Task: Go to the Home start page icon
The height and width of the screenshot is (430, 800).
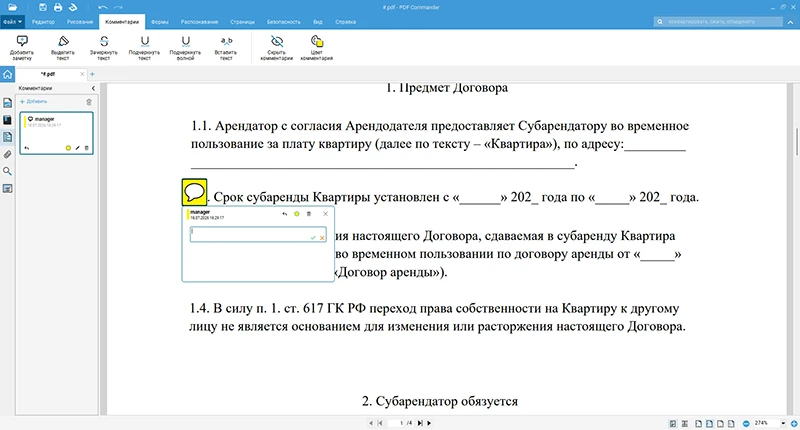Action: click(x=7, y=74)
